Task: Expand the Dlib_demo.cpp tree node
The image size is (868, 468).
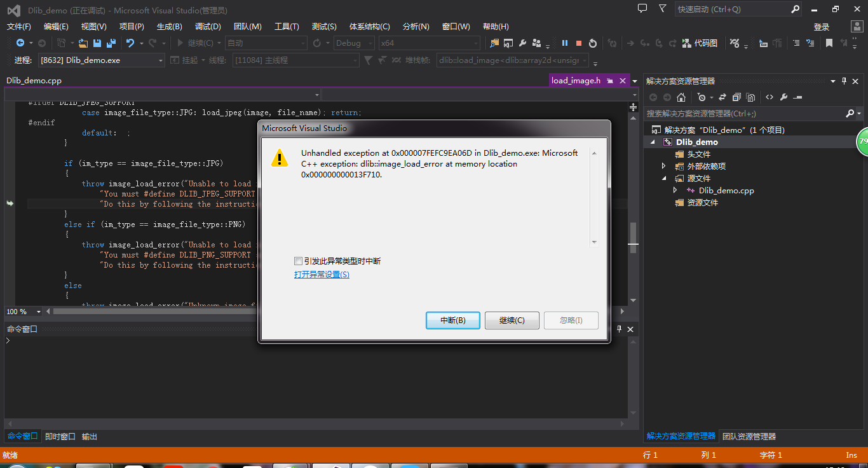Action: coord(675,191)
